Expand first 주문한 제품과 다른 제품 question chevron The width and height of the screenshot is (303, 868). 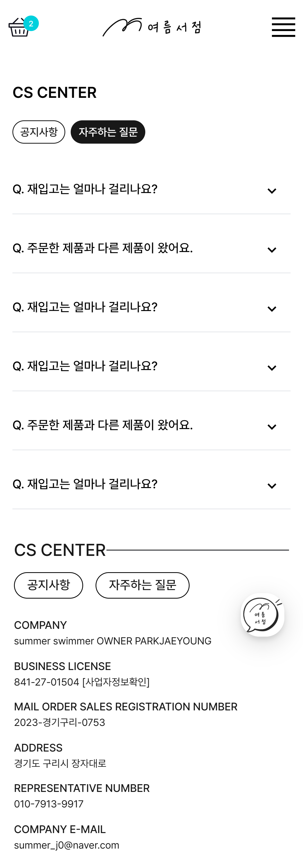pyautogui.click(x=272, y=250)
